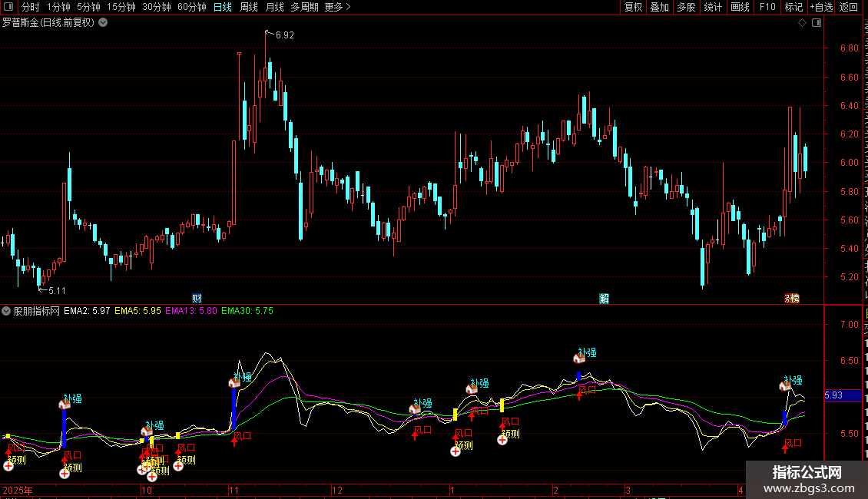Click the EMA2: 5.97 legend value
Screen dimensions: 868x499
coord(87,311)
